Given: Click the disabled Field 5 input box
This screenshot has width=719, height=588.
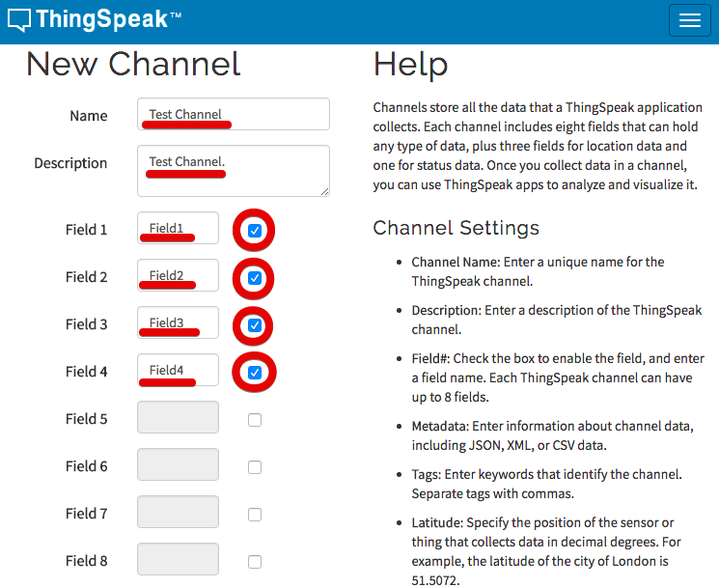Looking at the screenshot, I should (178, 417).
